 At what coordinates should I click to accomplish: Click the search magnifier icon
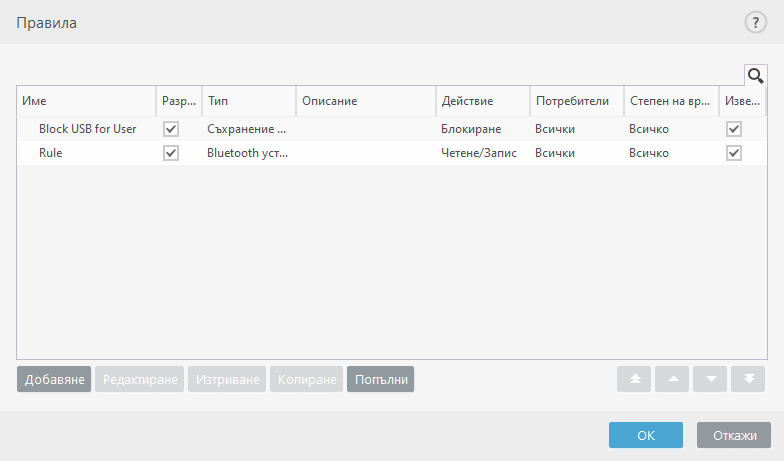(x=756, y=76)
